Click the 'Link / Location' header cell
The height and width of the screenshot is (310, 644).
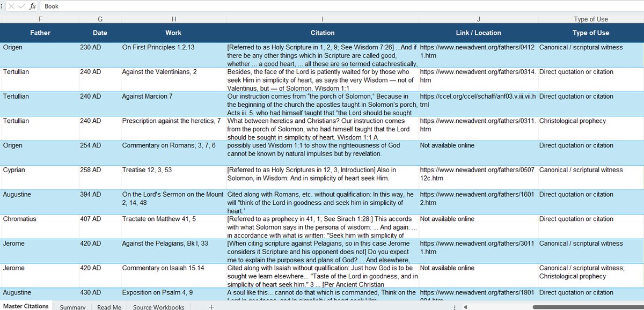tap(478, 33)
